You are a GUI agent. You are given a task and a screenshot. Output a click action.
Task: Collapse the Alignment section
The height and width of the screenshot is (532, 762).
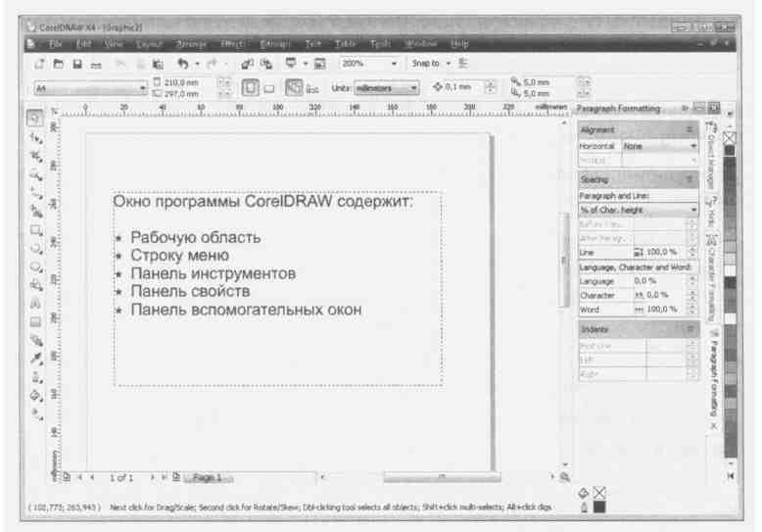[690, 130]
